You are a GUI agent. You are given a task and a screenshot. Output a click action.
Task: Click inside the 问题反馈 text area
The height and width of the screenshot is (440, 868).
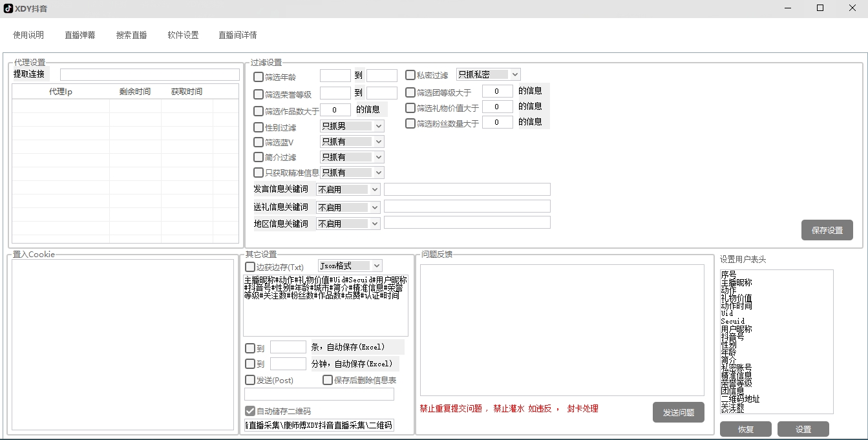click(562, 330)
